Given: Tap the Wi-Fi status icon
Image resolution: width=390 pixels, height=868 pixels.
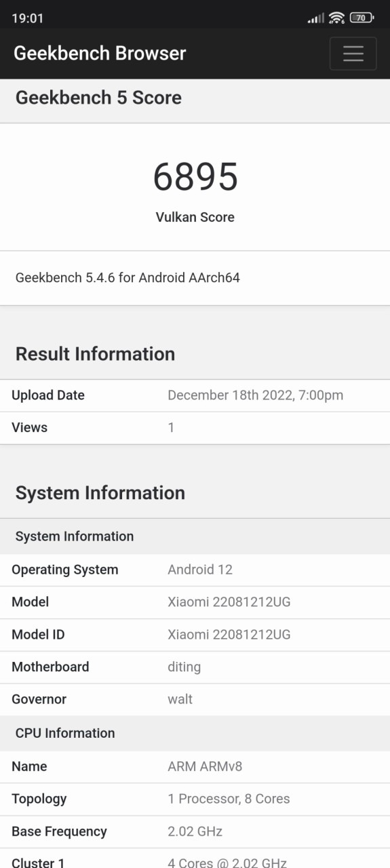Looking at the screenshot, I should pos(336,18).
